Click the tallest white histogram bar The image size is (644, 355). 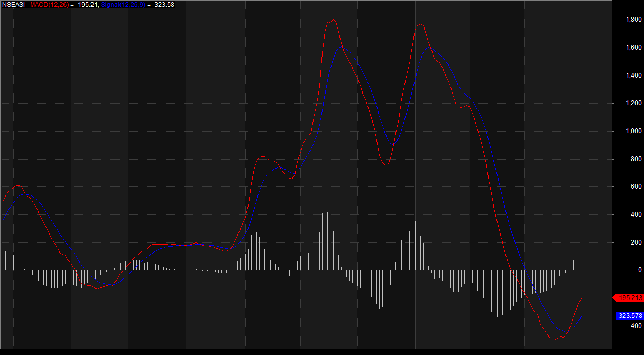325,239
